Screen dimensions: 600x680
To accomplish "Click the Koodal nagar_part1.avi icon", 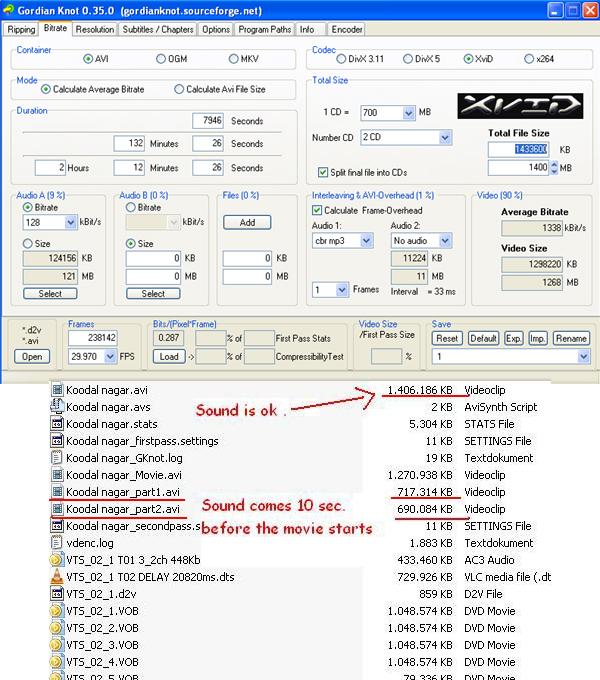I will coord(57,491).
